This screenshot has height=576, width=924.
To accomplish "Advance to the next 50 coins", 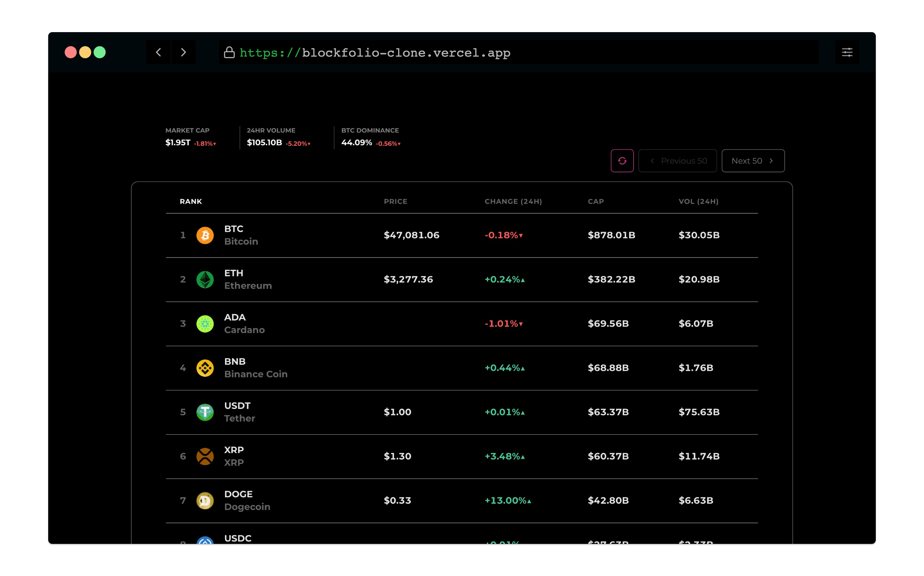I will tap(753, 161).
